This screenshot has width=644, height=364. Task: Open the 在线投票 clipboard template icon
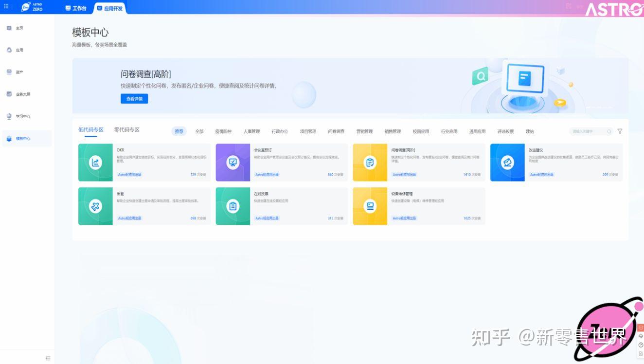pyautogui.click(x=233, y=205)
